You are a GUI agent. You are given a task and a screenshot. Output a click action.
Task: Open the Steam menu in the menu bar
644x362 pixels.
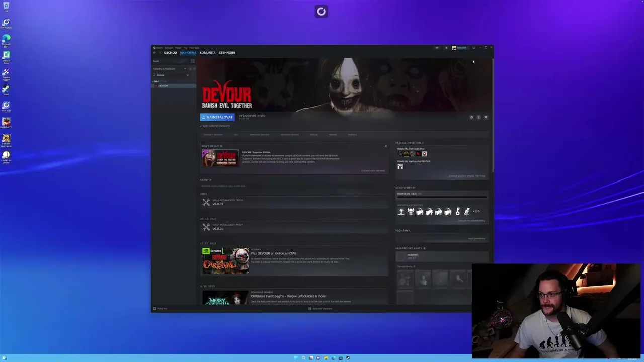pos(158,48)
